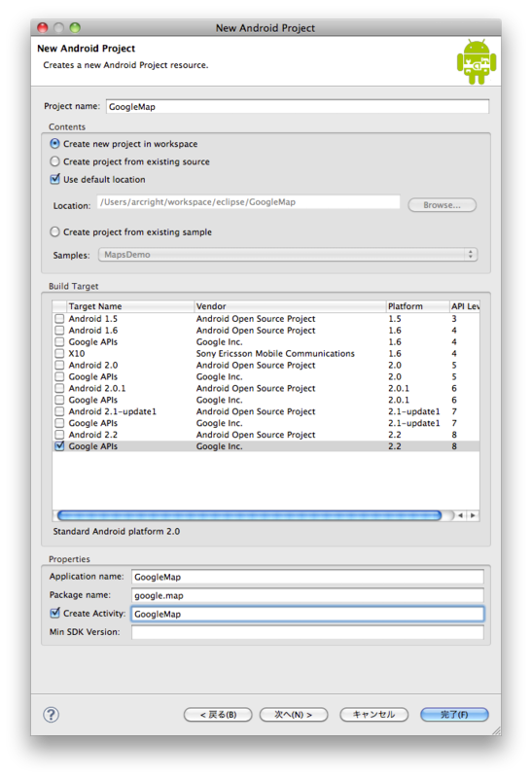Image resolution: width=532 pixels, height=778 pixels.
Task: Click the resize grip at window corner
Action: tap(496, 730)
